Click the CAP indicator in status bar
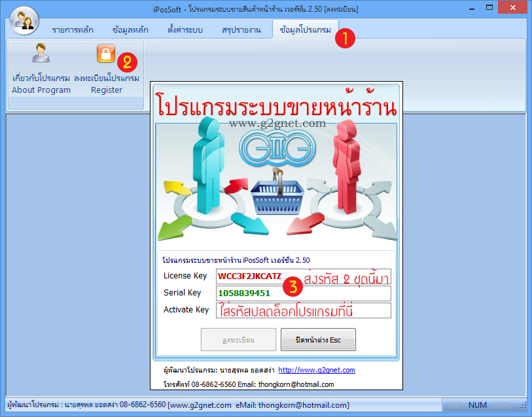This screenshot has height=417, width=532. (x=455, y=405)
